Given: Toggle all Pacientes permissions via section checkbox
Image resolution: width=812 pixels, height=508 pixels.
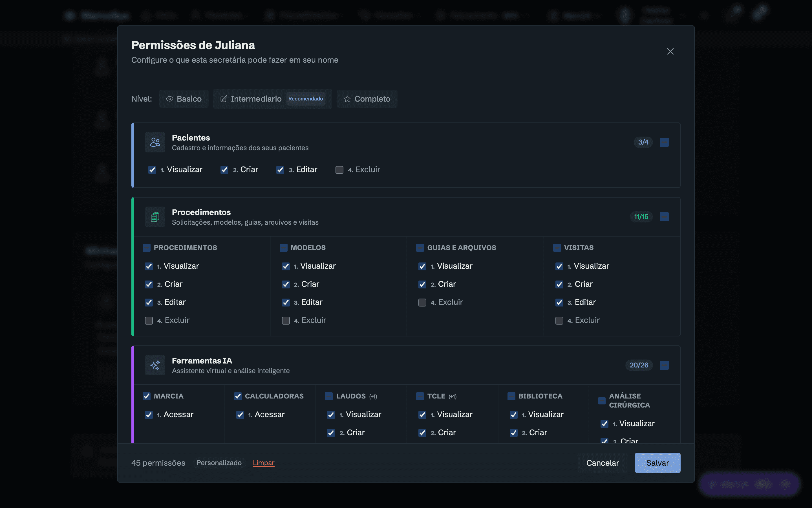Looking at the screenshot, I should click(x=664, y=142).
